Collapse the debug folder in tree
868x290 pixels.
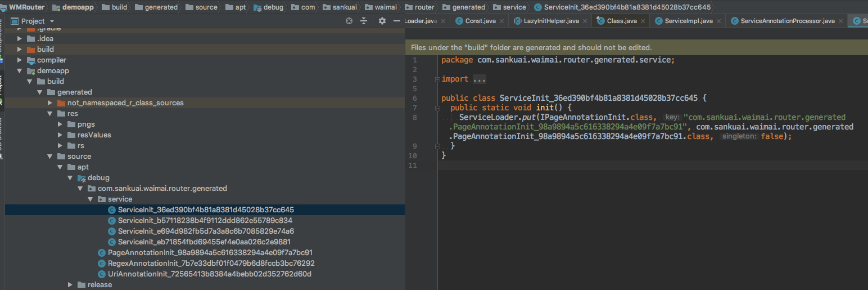point(70,177)
